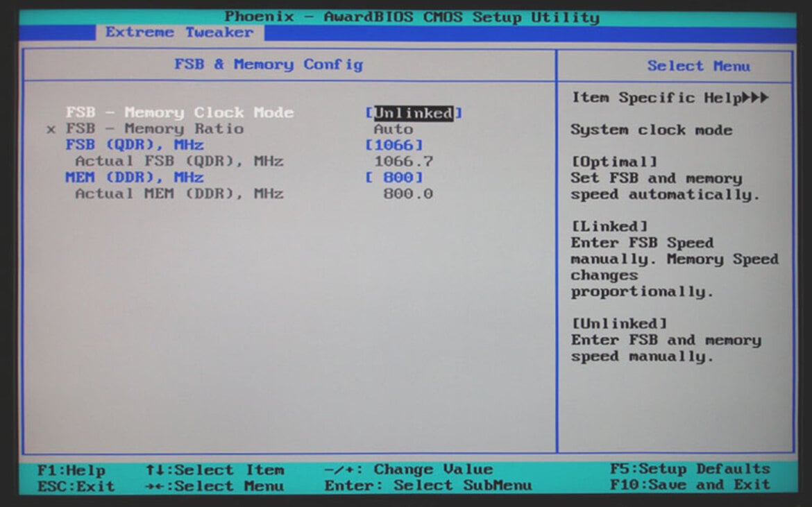This screenshot has height=507, width=812.
Task: Click the F10:Save and Exit hint
Action: point(691,485)
